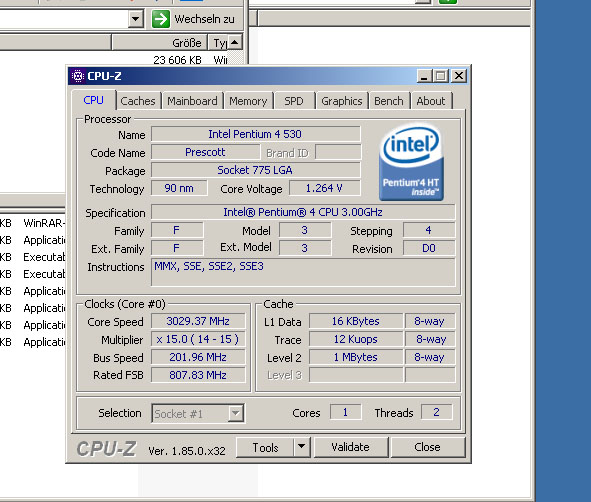Viewport: 591px width, 502px height.
Task: Click the empty Level 3 cache field
Action: point(356,375)
